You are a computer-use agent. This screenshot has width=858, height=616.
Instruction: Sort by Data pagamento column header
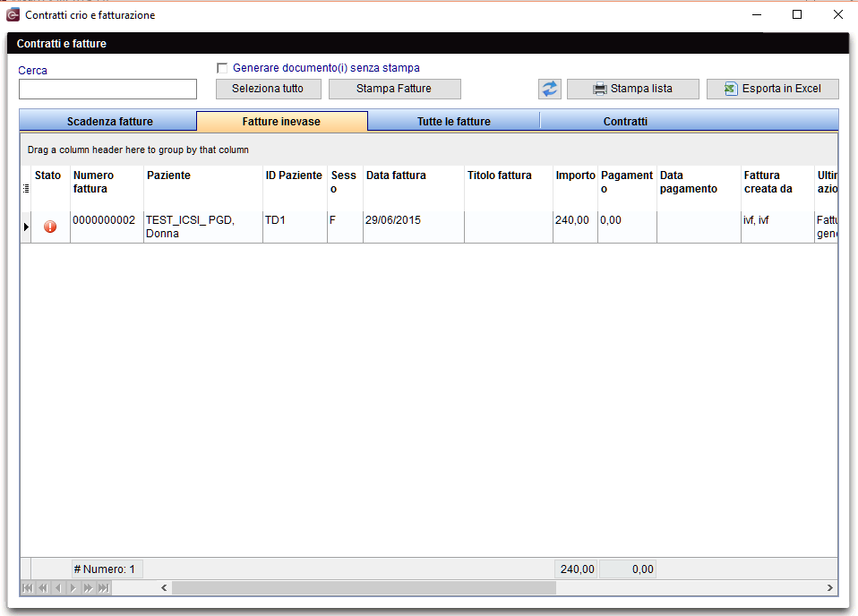[x=699, y=188]
